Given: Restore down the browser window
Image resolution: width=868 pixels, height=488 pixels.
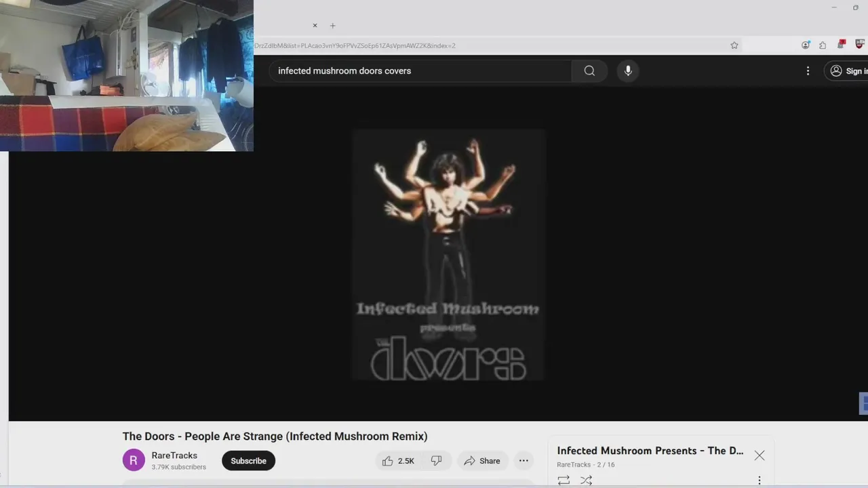Looking at the screenshot, I should pos(855,7).
